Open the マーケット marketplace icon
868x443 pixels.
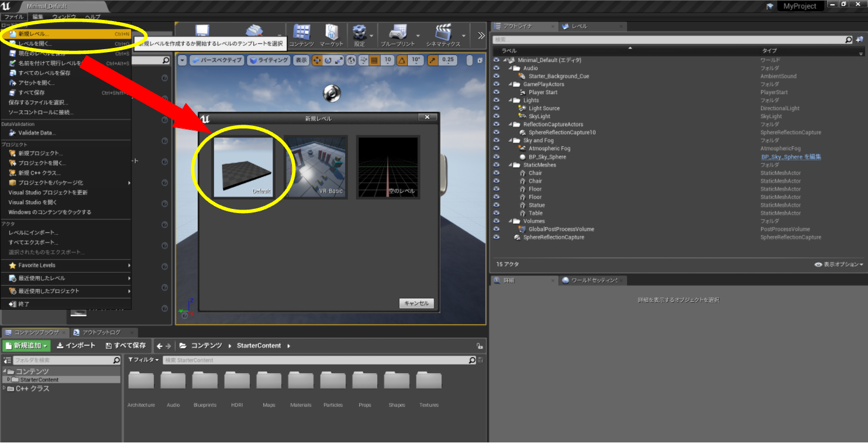[332, 36]
